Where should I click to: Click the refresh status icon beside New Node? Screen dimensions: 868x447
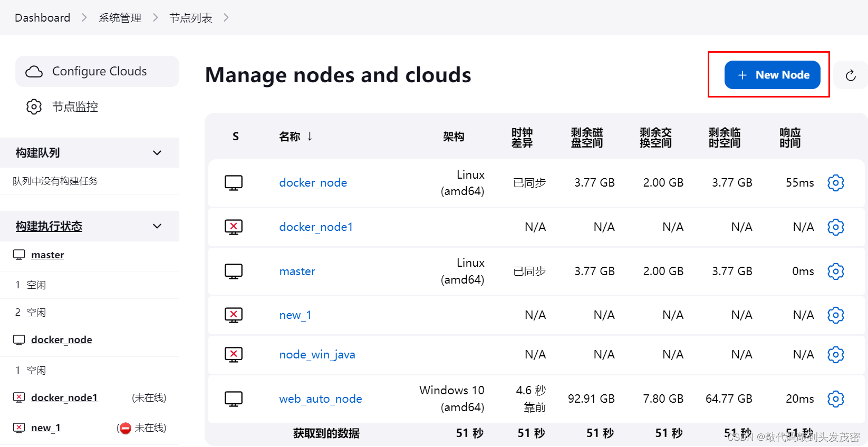pos(851,75)
